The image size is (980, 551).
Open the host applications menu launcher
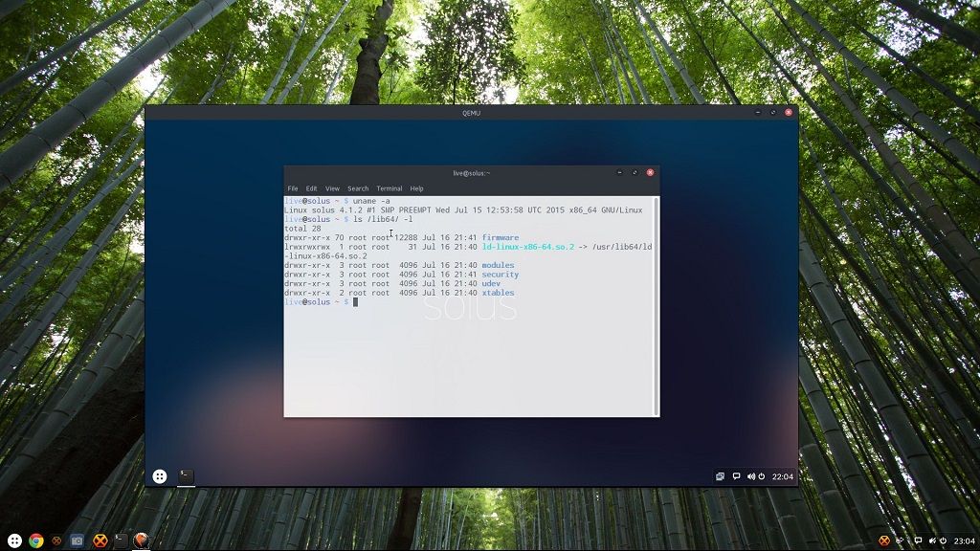pyautogui.click(x=13, y=540)
